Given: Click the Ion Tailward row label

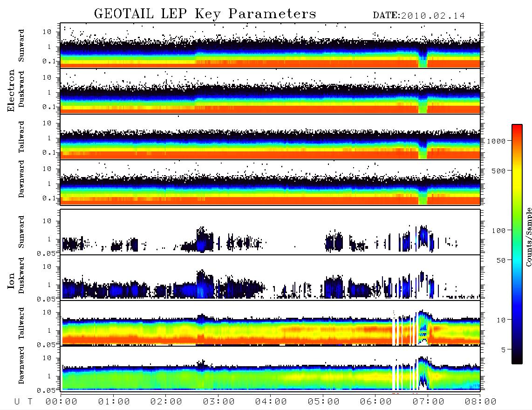Looking at the screenshot, I should 21,323.
